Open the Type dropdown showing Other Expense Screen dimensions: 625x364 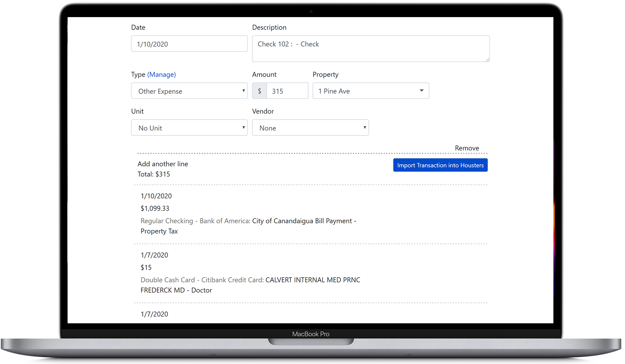(x=189, y=91)
